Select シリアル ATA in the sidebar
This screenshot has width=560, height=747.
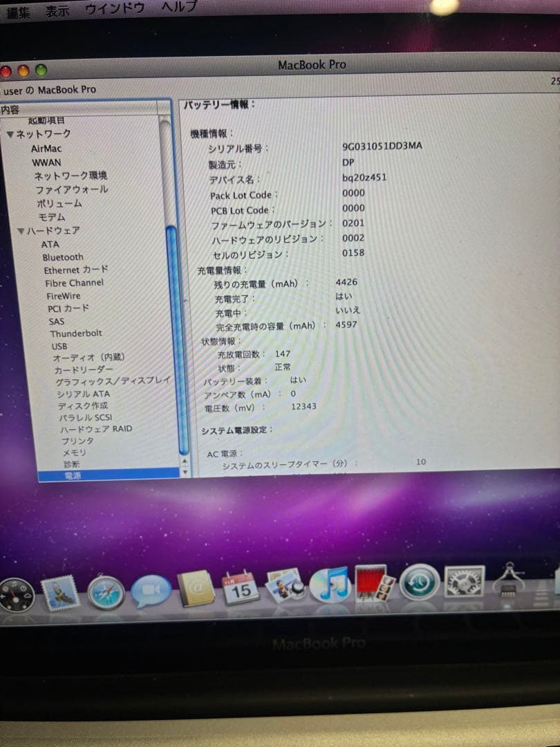pos(84,394)
